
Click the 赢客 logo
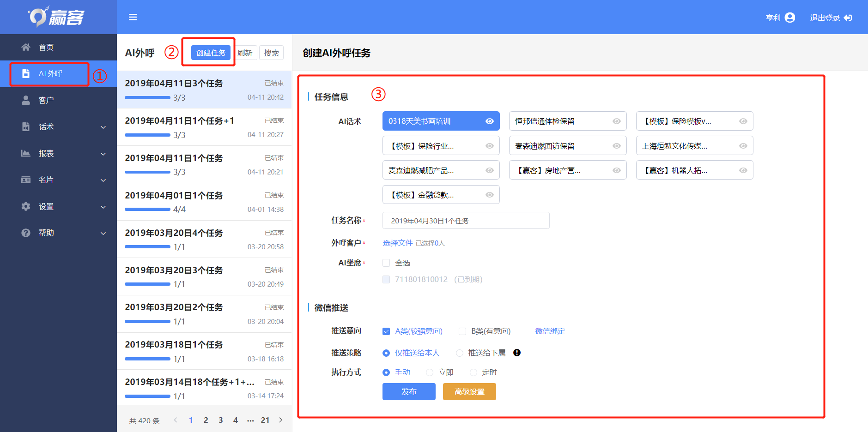click(56, 17)
